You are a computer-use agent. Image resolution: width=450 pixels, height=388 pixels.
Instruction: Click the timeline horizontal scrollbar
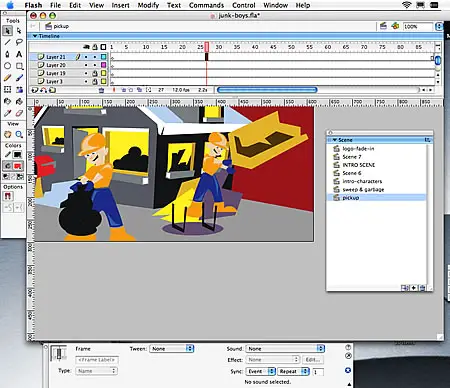click(x=267, y=90)
